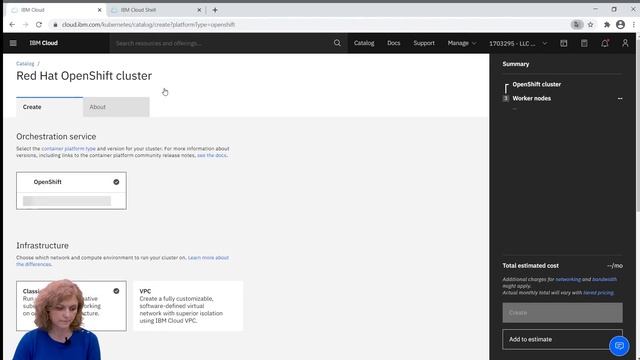Open the user profile avatar in header
Screen dimensions: 640x360
tap(625, 43)
